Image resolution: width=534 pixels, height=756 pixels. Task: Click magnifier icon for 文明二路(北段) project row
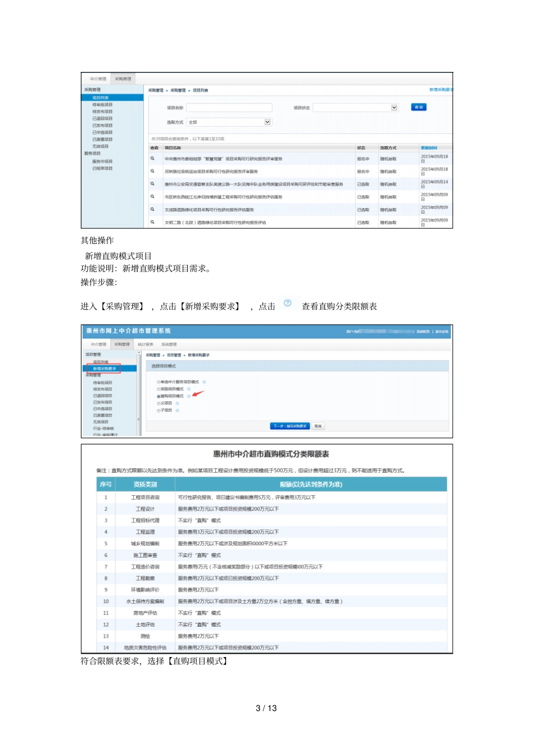(152, 222)
